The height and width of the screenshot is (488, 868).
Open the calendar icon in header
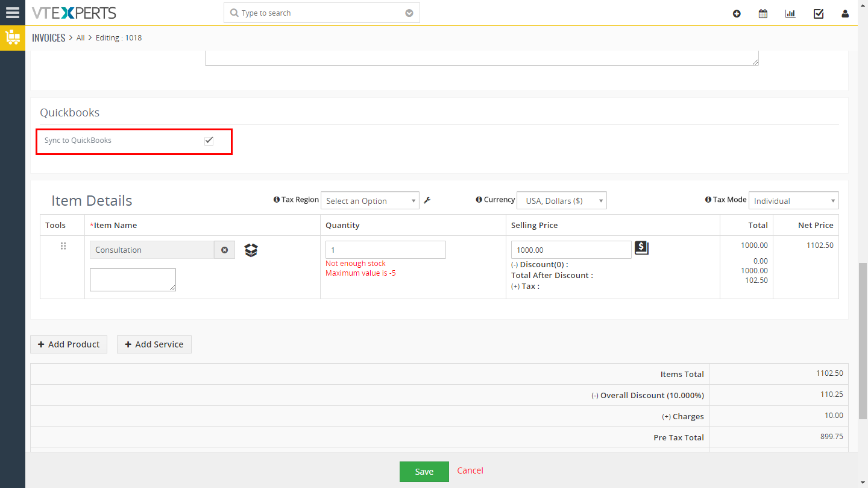763,13
